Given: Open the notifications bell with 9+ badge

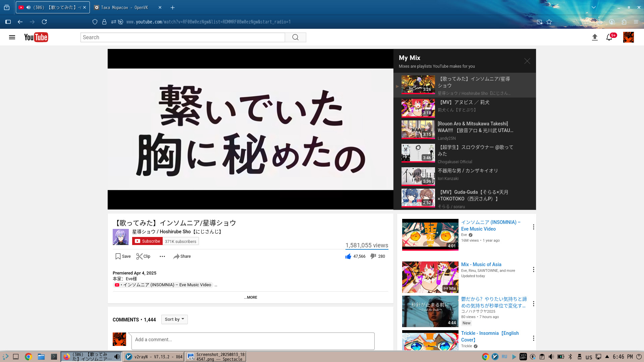Looking at the screenshot, I should (609, 37).
